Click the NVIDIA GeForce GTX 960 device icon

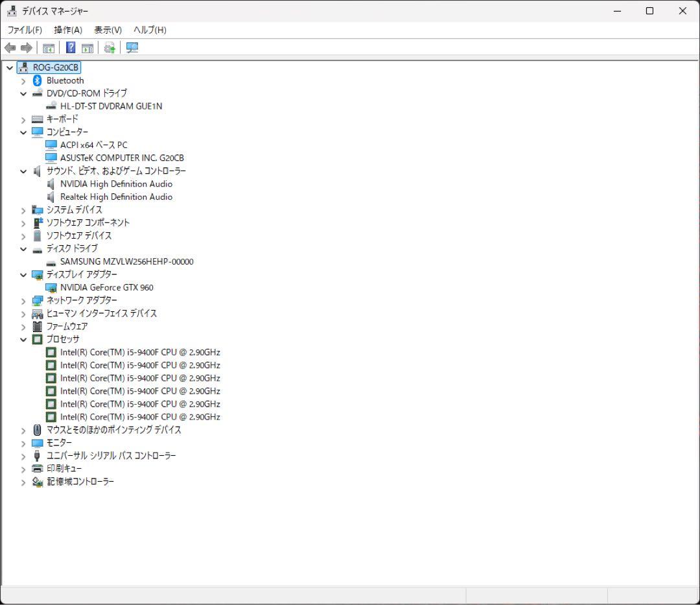(x=51, y=287)
